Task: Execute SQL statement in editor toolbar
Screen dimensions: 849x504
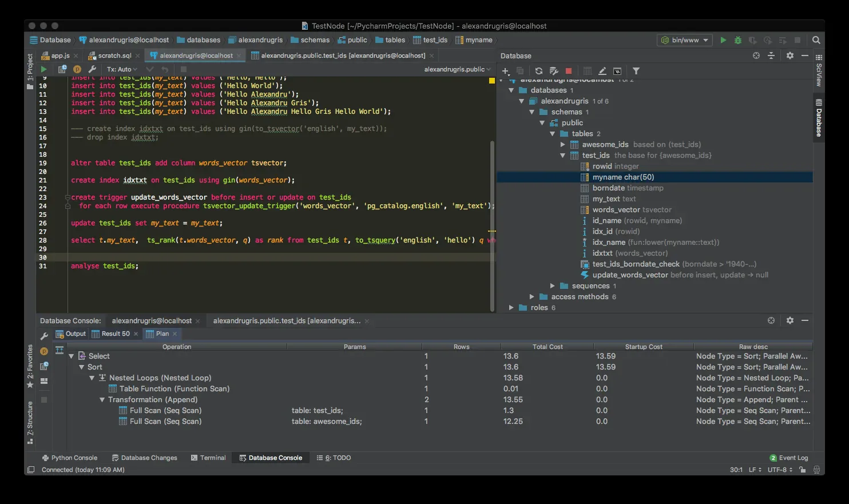Action: (x=43, y=69)
